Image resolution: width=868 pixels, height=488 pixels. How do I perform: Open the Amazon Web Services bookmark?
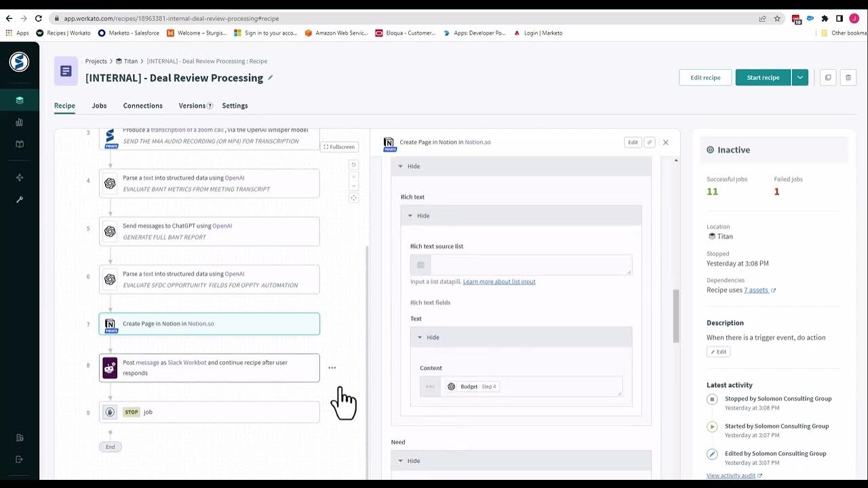pos(336,33)
